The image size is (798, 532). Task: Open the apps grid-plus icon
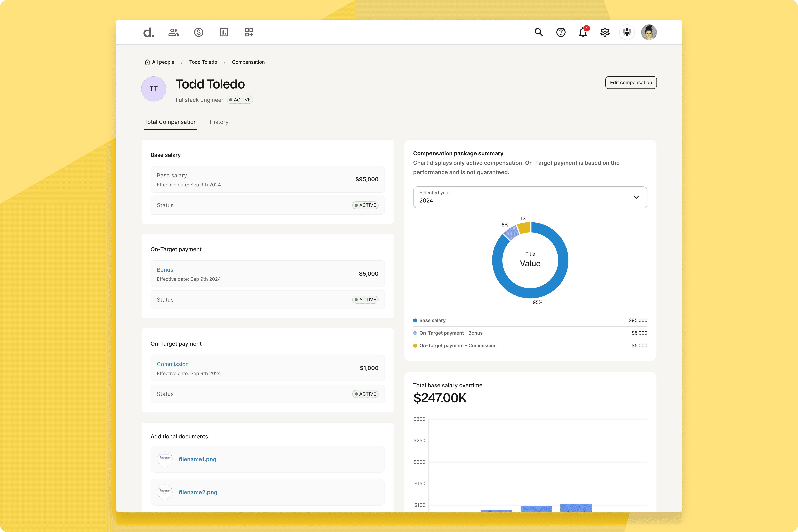point(249,32)
